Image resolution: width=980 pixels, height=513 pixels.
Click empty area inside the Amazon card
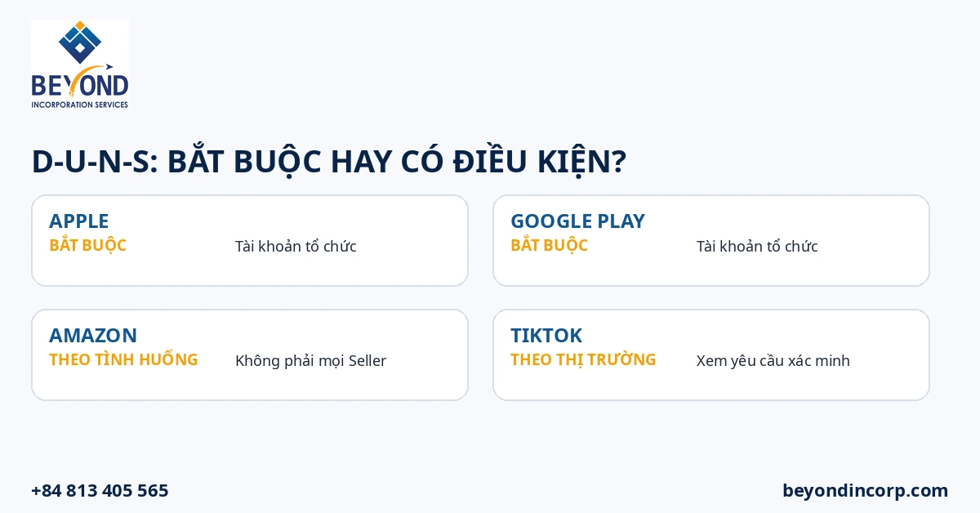coord(327,384)
